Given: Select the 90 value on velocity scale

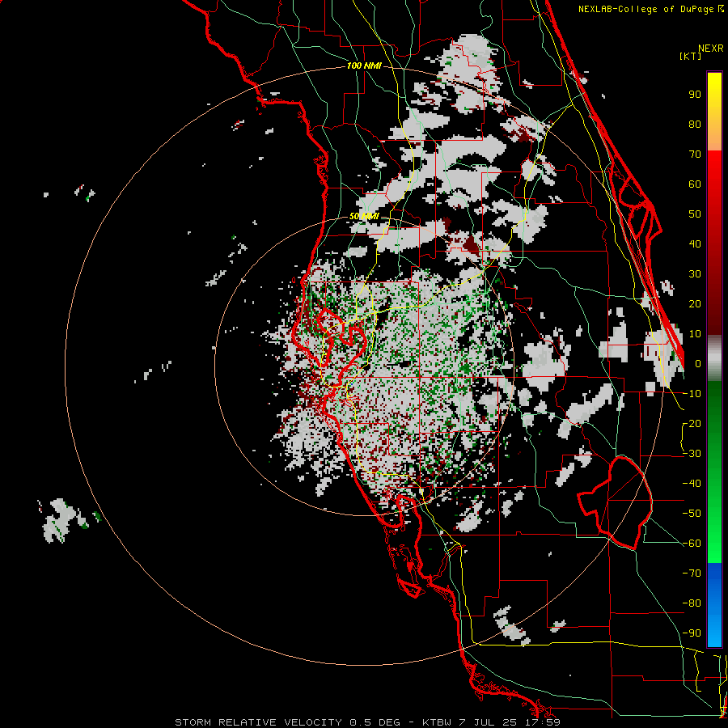Looking at the screenshot, I should [695, 95].
